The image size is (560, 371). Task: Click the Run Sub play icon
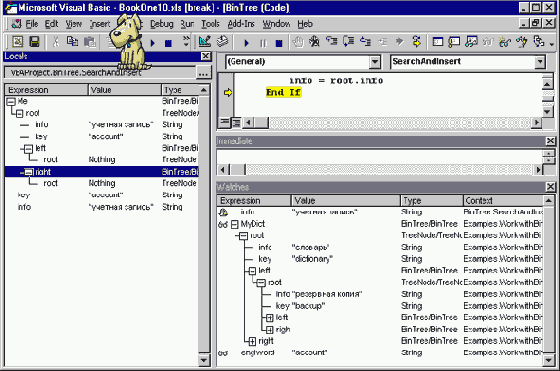[x=246, y=43]
